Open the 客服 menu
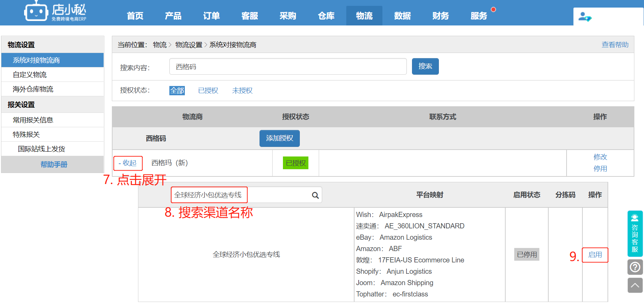Screen dimensions: 644x303 (250, 16)
